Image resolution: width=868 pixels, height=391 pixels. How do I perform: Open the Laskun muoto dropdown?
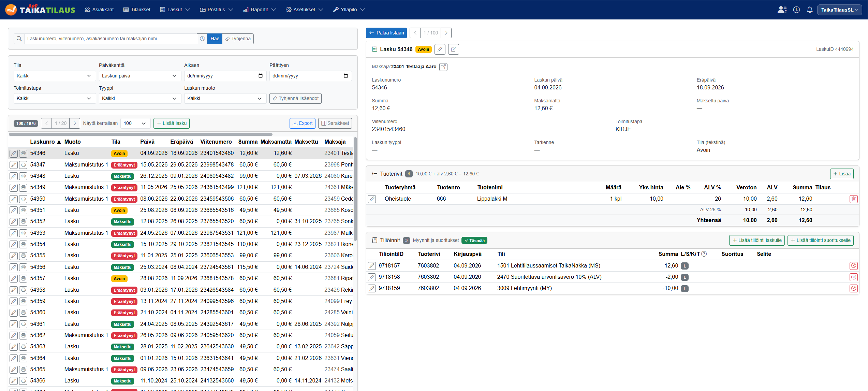point(225,98)
